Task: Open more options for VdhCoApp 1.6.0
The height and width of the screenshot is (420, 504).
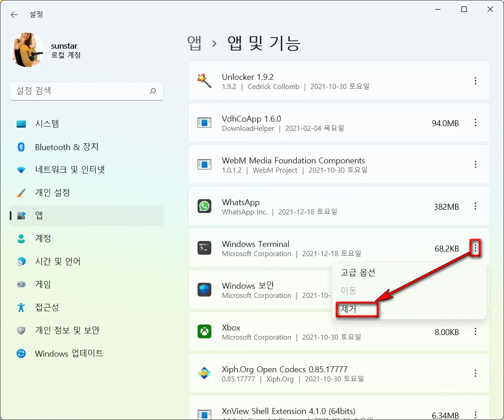Action: (x=476, y=123)
